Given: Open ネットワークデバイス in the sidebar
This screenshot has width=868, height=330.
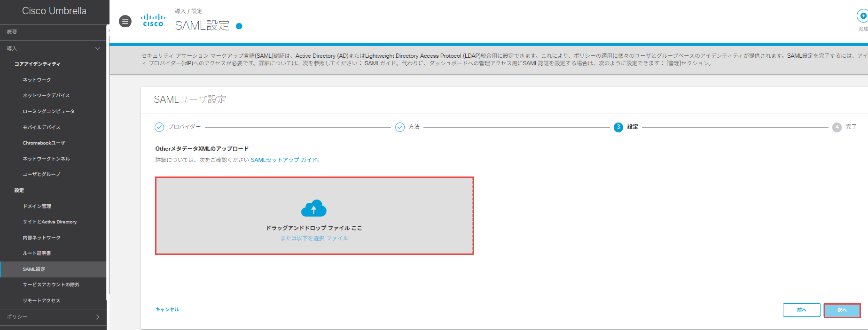Looking at the screenshot, I should coord(46,95).
